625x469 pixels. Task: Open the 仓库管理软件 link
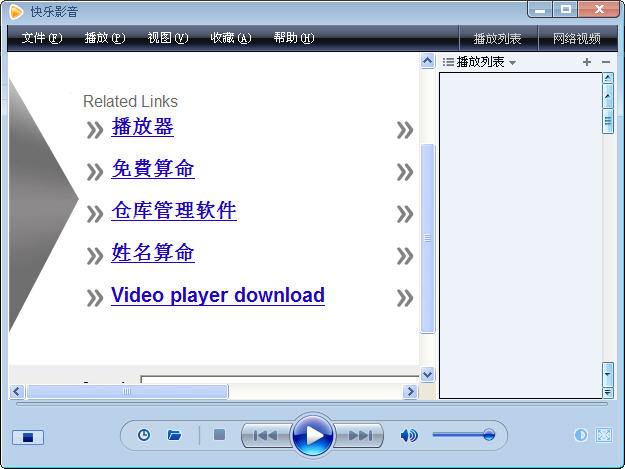pyautogui.click(x=174, y=210)
